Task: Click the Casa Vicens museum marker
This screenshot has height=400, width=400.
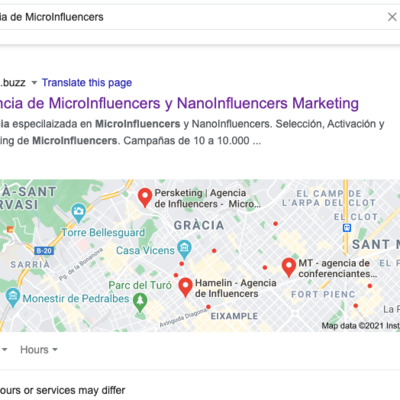Action: pyautogui.click(x=184, y=249)
